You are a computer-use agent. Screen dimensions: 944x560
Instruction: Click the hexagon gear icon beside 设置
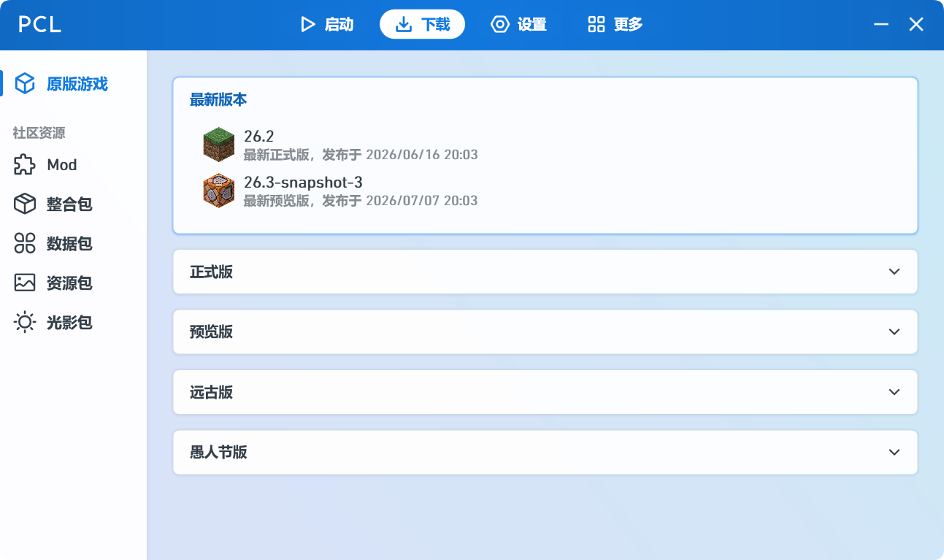pyautogui.click(x=499, y=25)
